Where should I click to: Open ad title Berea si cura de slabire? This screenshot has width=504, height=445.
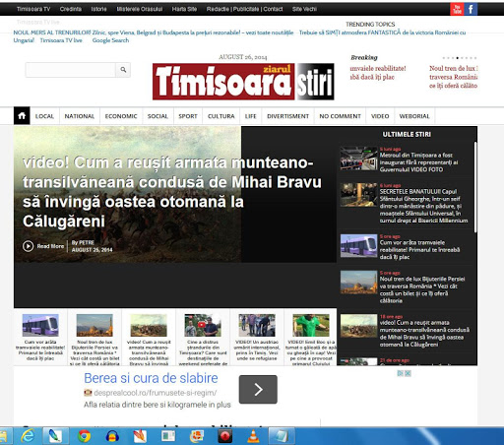(x=151, y=378)
